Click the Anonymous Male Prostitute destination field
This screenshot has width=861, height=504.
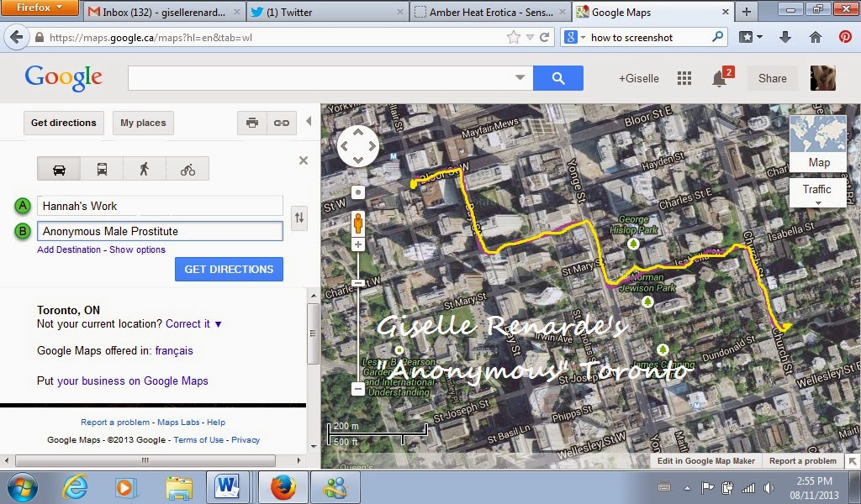(160, 232)
